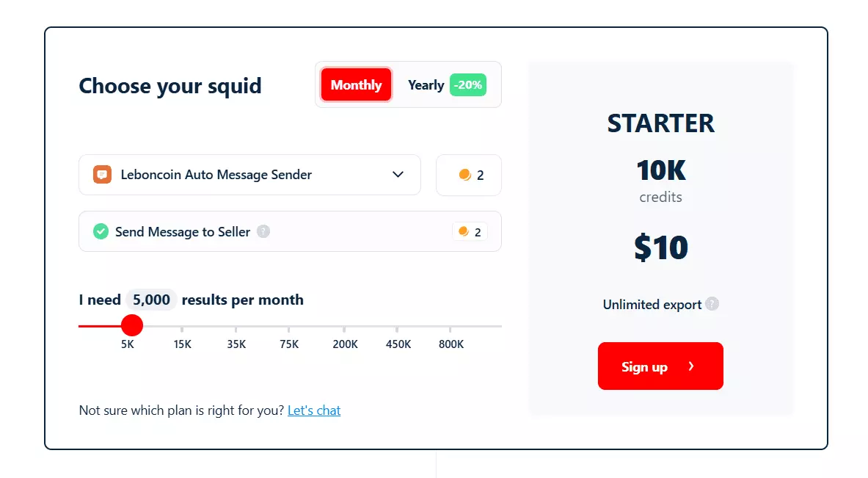
Task: Switch billing to Yearly
Action: [x=426, y=85]
